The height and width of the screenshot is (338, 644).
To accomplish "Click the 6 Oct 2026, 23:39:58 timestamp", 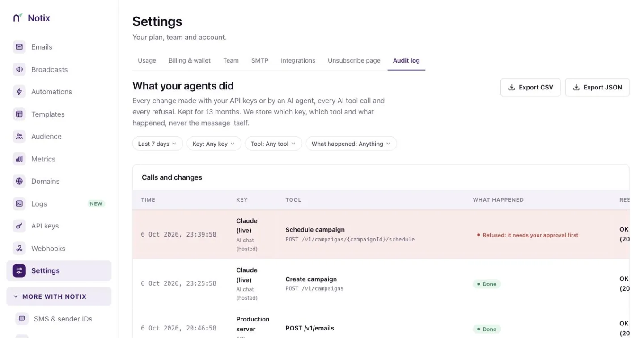I will point(178,234).
